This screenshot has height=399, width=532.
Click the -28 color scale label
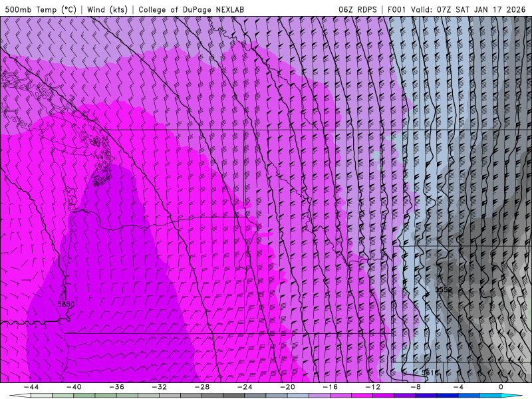point(202,387)
